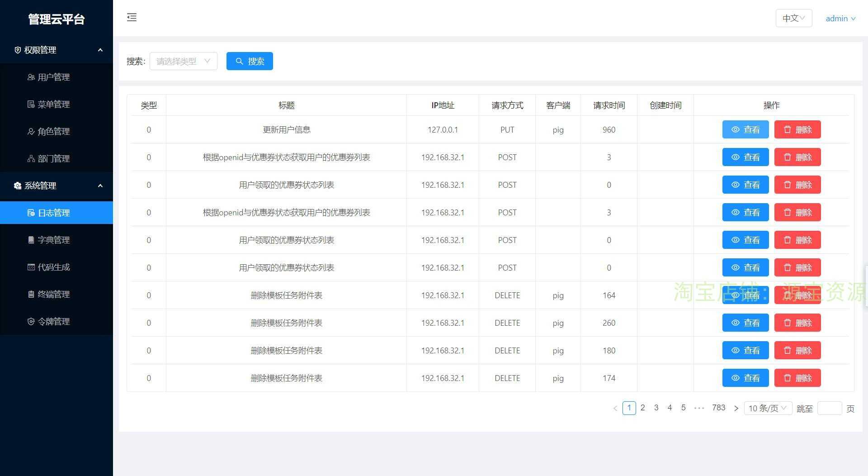Open 字典管理 in the sidebar

point(57,240)
